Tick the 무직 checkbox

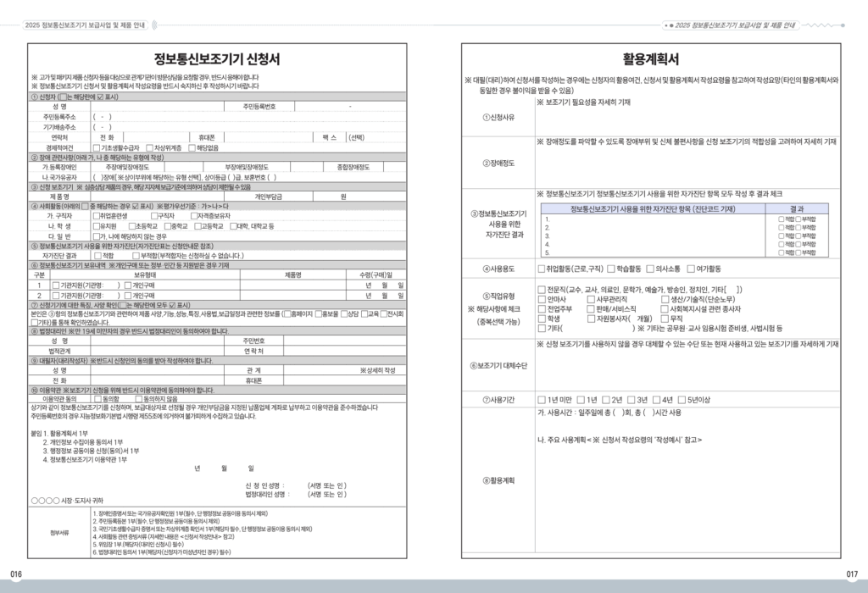665,319
